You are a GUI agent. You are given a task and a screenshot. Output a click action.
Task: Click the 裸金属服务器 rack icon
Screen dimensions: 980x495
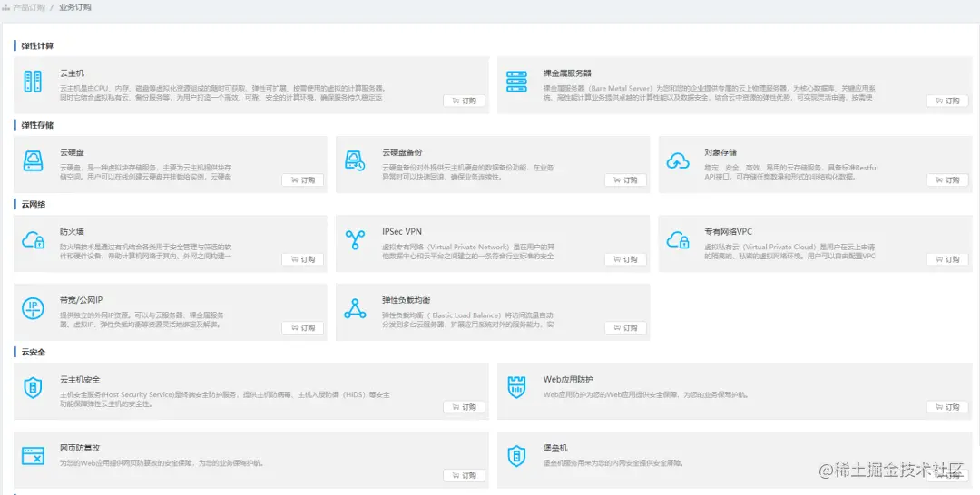(516, 82)
